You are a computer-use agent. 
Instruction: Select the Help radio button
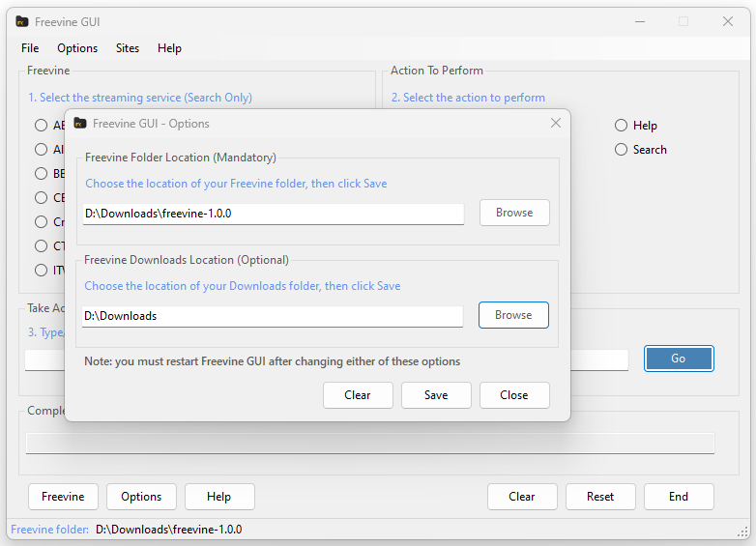click(x=621, y=126)
